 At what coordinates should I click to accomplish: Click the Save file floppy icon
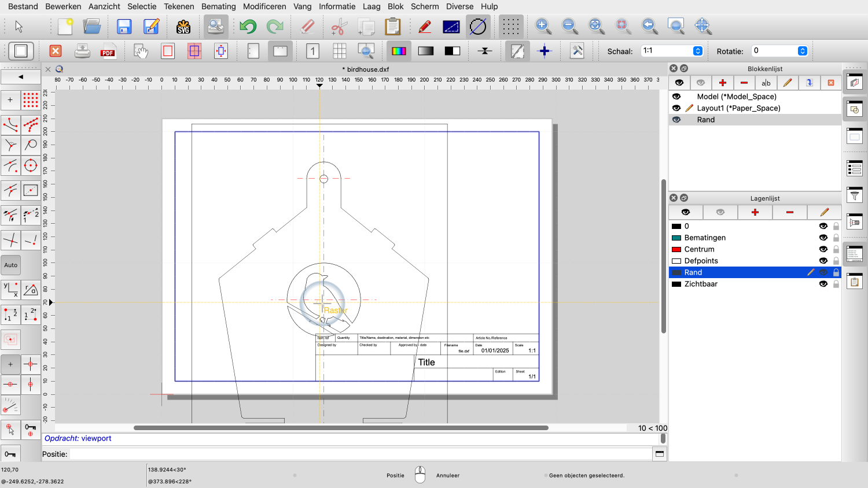(124, 27)
